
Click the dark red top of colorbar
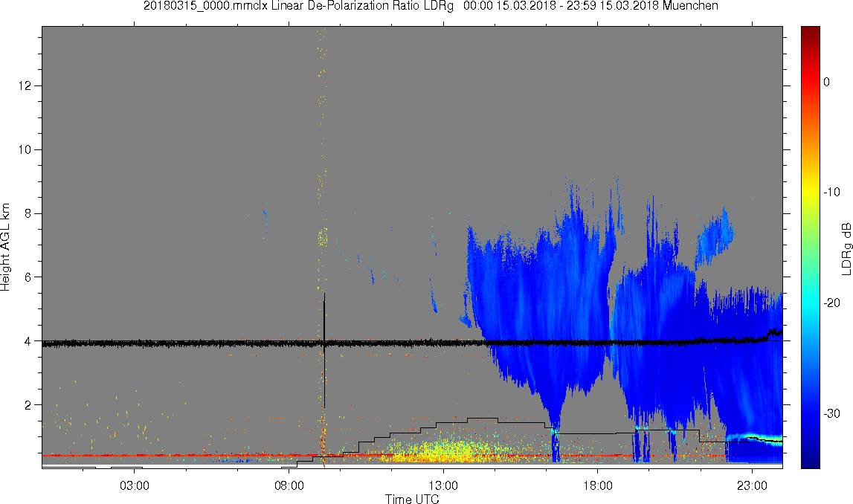click(811, 33)
